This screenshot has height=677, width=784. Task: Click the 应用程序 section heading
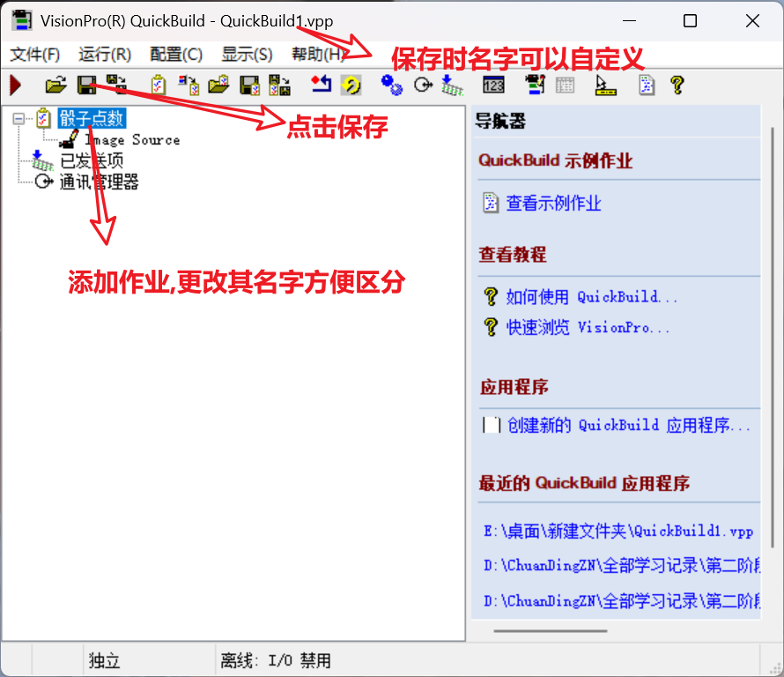click(514, 387)
